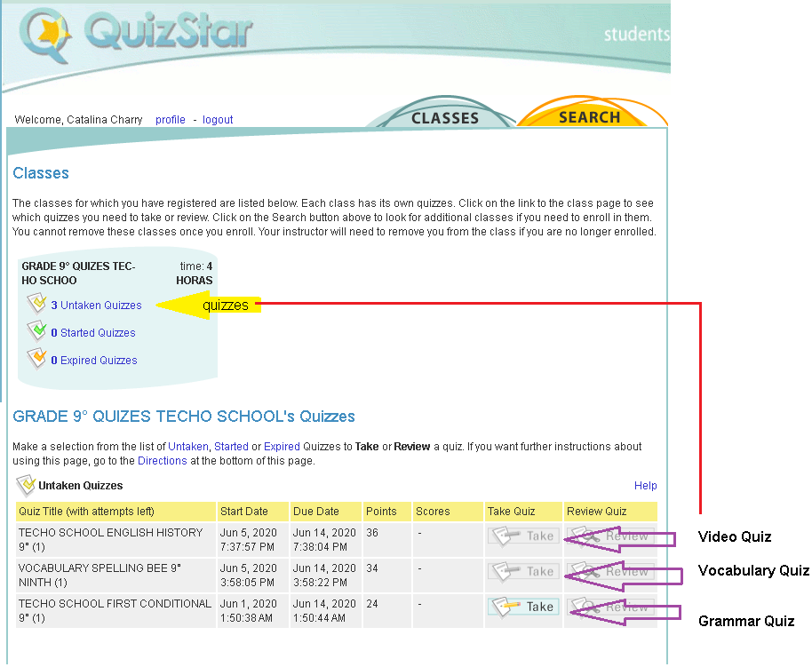Click the Expired link in instructions
Image resolution: width=812 pixels, height=667 pixels.
click(x=282, y=447)
